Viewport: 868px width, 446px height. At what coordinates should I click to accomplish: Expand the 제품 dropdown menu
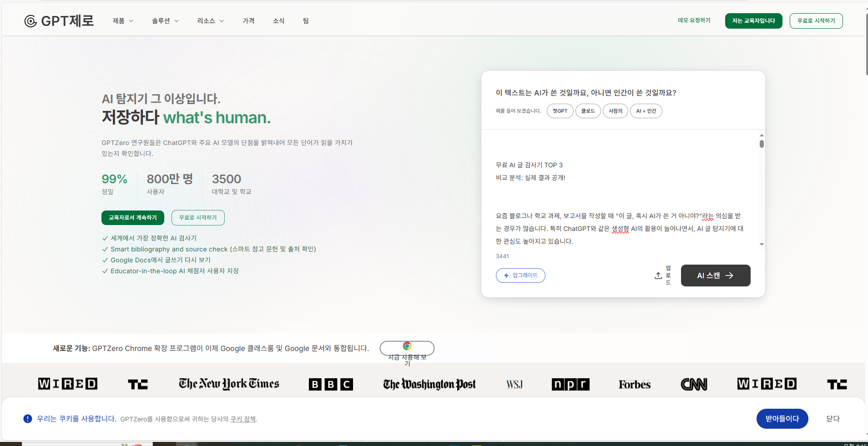123,21
